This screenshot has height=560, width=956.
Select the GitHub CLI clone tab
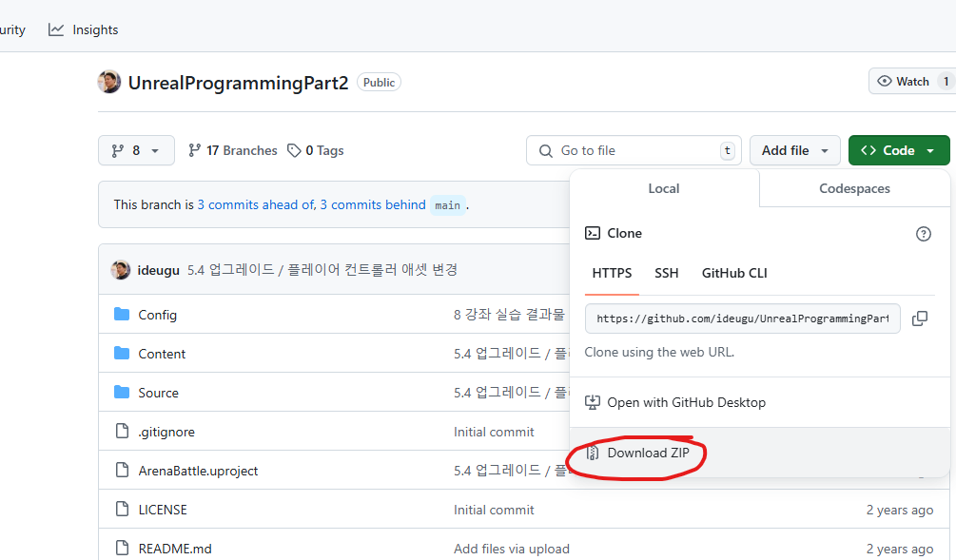[734, 273]
